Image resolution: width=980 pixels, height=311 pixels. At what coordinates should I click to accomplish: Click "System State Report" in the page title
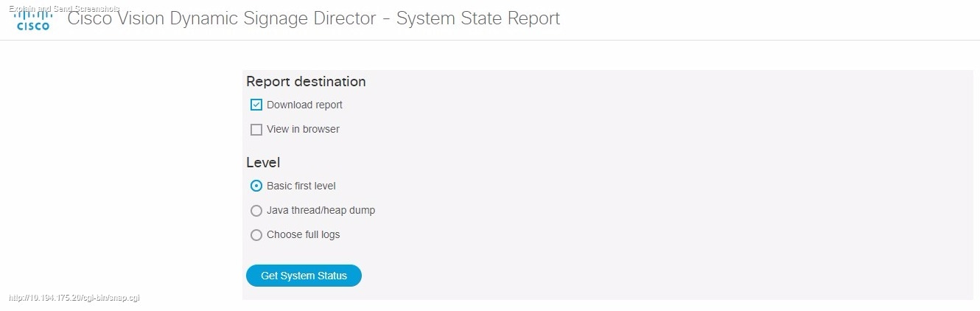pos(477,18)
